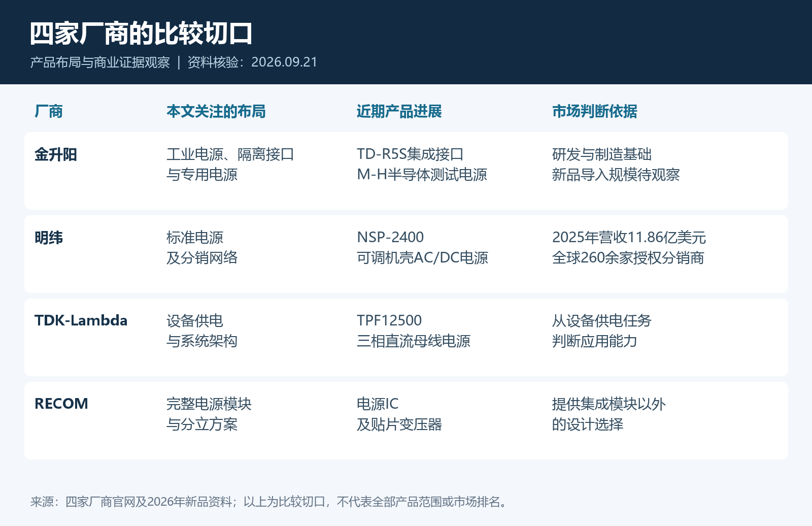Select the product name TPF12500
Viewport: 812px width, 526px height.
[389, 321]
